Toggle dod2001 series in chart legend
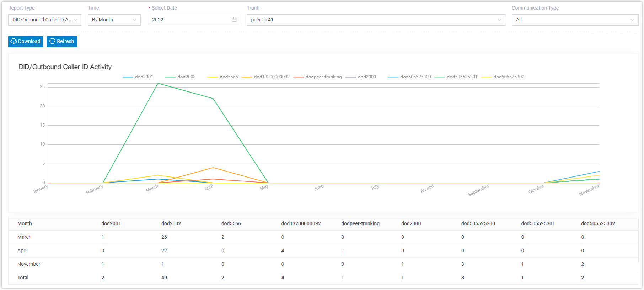Viewport: 644px width, 290px height. pyautogui.click(x=138, y=77)
